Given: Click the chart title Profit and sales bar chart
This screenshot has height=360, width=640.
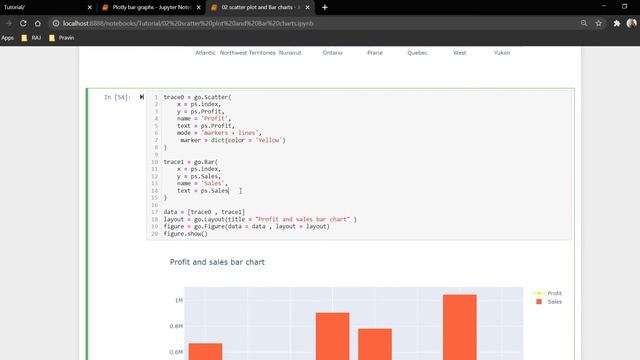Looking at the screenshot, I should [x=217, y=262].
